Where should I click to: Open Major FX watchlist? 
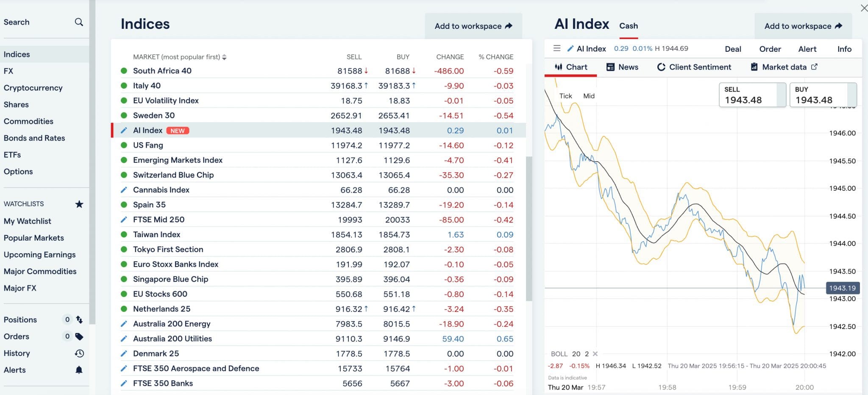click(20, 288)
